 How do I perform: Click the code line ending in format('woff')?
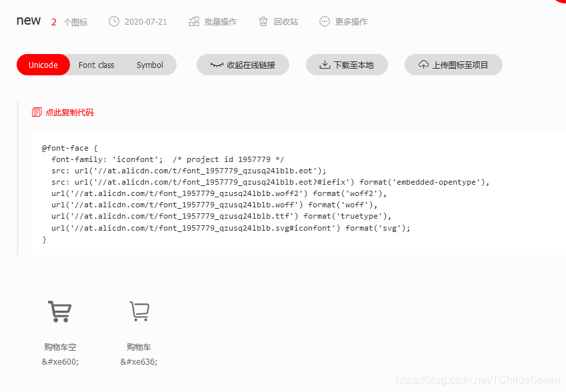(214, 205)
